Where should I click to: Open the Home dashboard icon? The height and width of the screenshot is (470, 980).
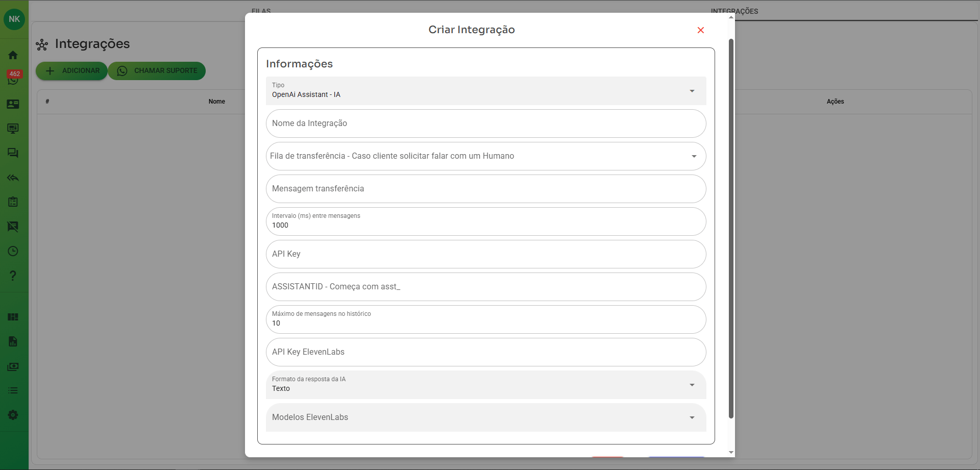coord(13,55)
